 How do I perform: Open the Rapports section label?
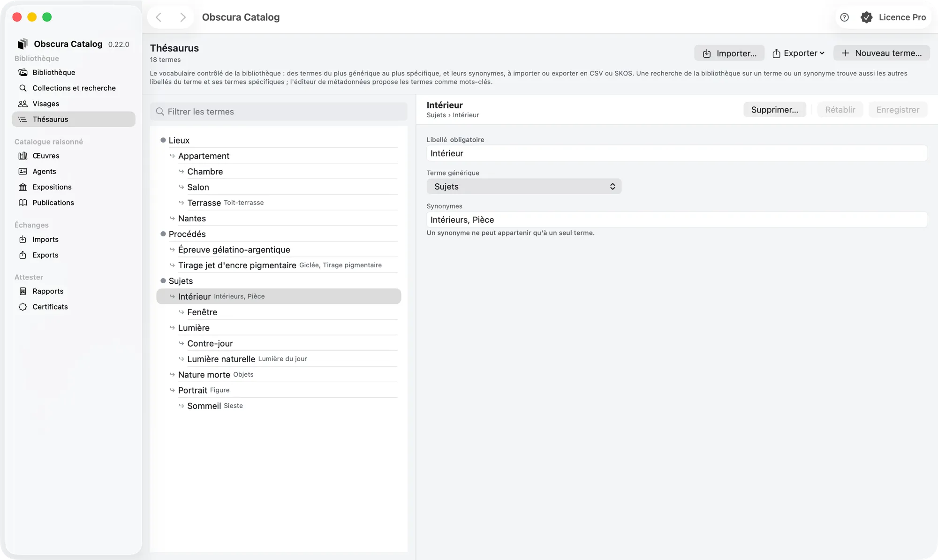click(48, 291)
